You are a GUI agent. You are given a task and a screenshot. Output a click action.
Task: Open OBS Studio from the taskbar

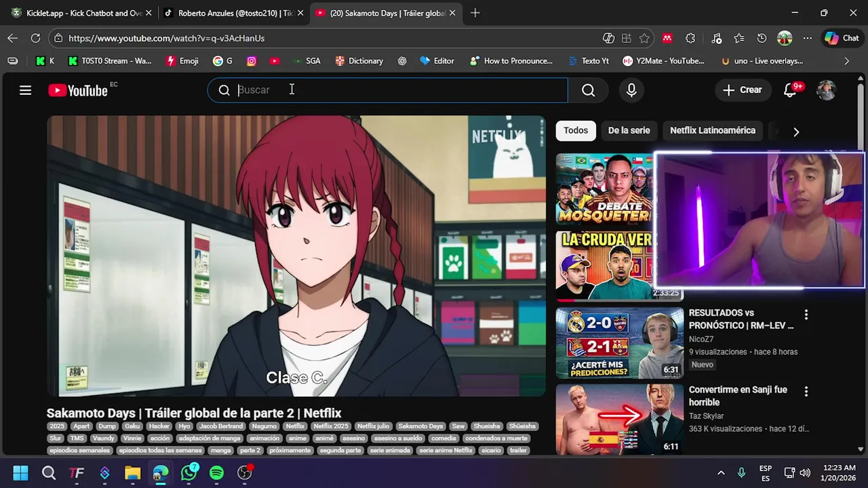pyautogui.click(x=245, y=472)
